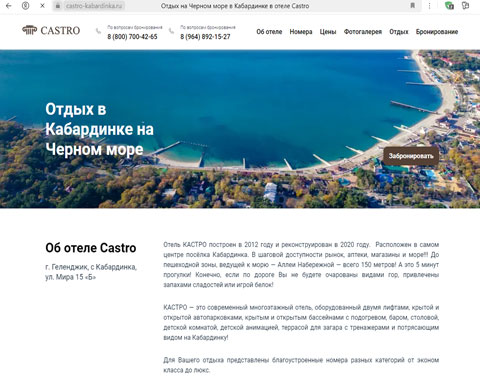The image size is (480, 384).
Task: Bookmark this page with the bookmark icon
Action: click(413, 6)
